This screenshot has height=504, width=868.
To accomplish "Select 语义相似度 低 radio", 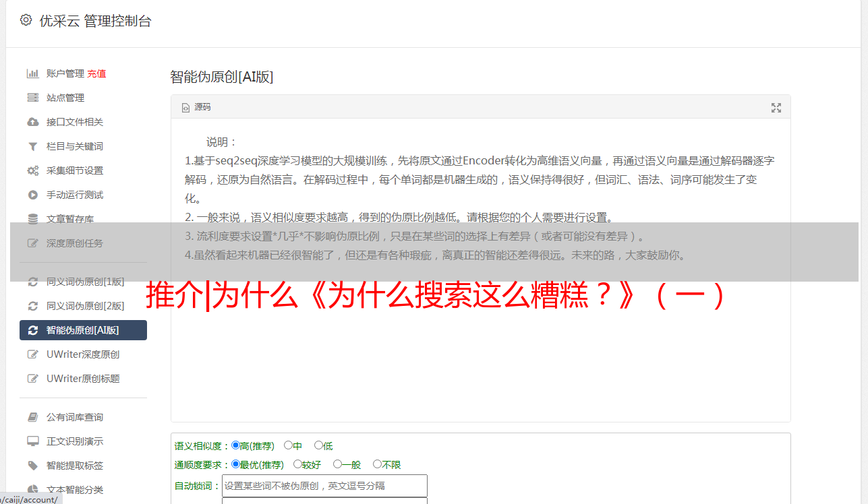I will pyautogui.click(x=318, y=445).
